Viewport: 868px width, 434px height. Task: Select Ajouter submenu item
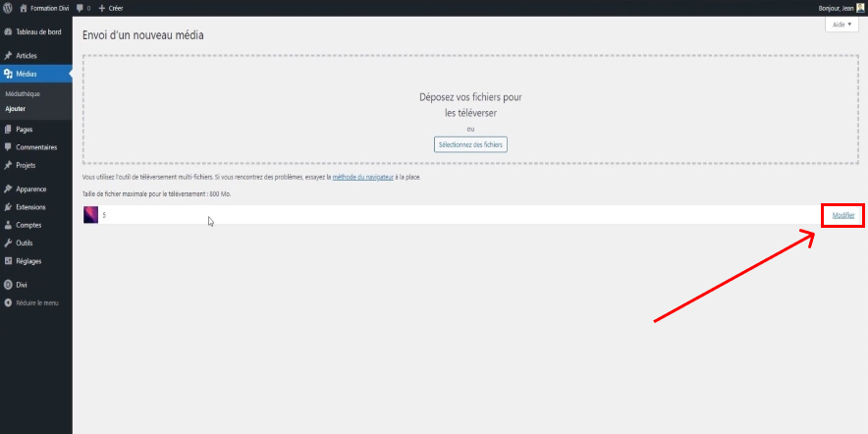[16, 109]
